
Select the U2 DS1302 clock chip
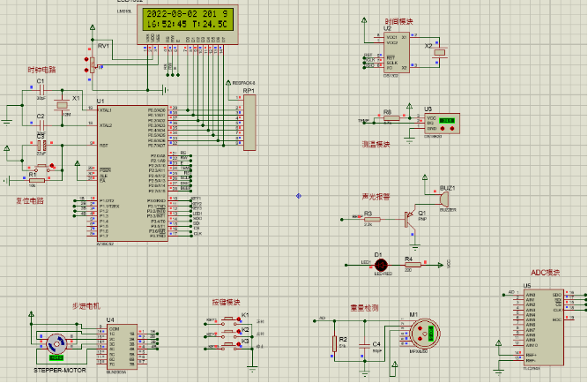pos(397,53)
